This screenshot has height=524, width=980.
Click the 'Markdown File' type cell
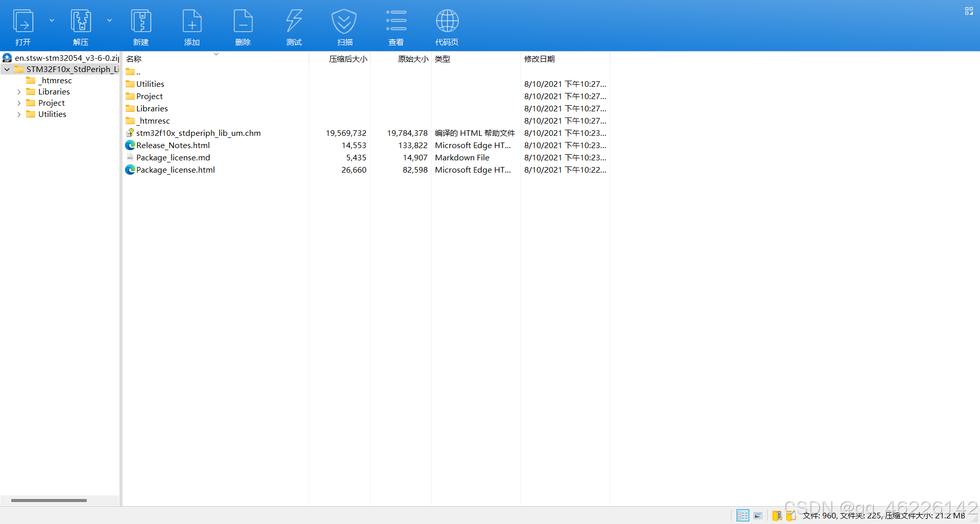(x=462, y=158)
